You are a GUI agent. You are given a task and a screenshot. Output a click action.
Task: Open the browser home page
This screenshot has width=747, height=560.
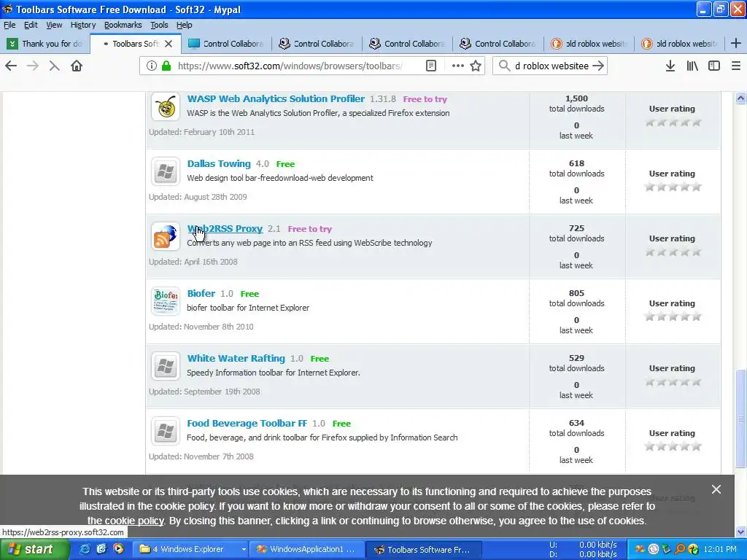(77, 66)
